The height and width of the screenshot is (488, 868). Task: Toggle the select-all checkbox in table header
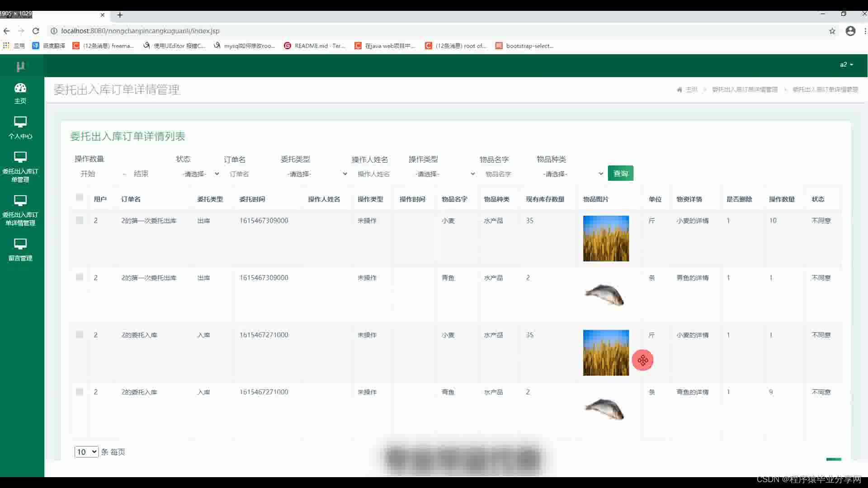(x=80, y=197)
